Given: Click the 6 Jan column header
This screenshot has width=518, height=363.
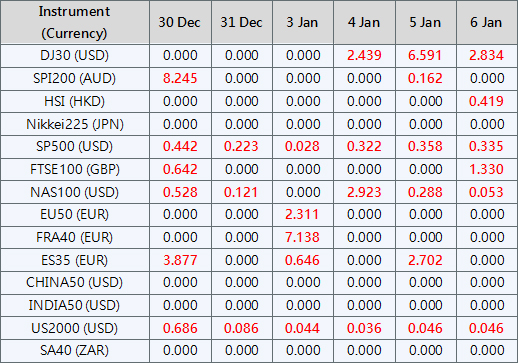Looking at the screenshot, I should click(487, 22).
